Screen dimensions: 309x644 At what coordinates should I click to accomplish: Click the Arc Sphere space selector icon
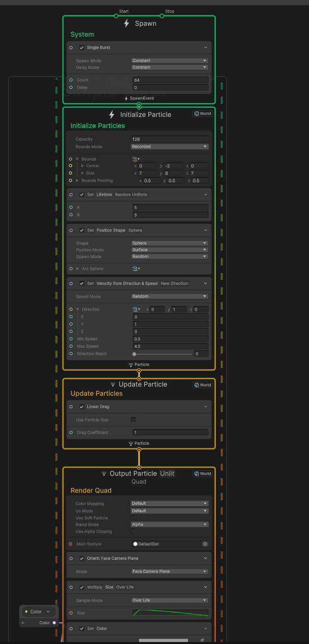pyautogui.click(x=135, y=268)
